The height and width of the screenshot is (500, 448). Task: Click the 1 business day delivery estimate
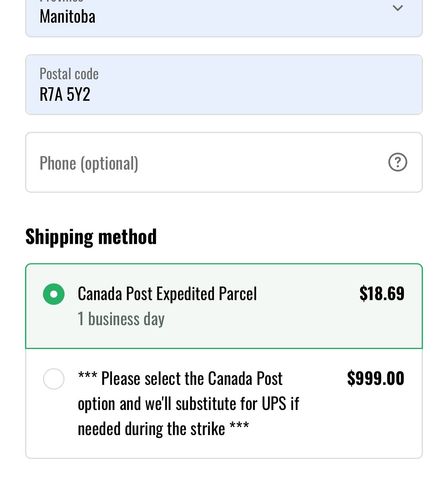click(x=121, y=319)
